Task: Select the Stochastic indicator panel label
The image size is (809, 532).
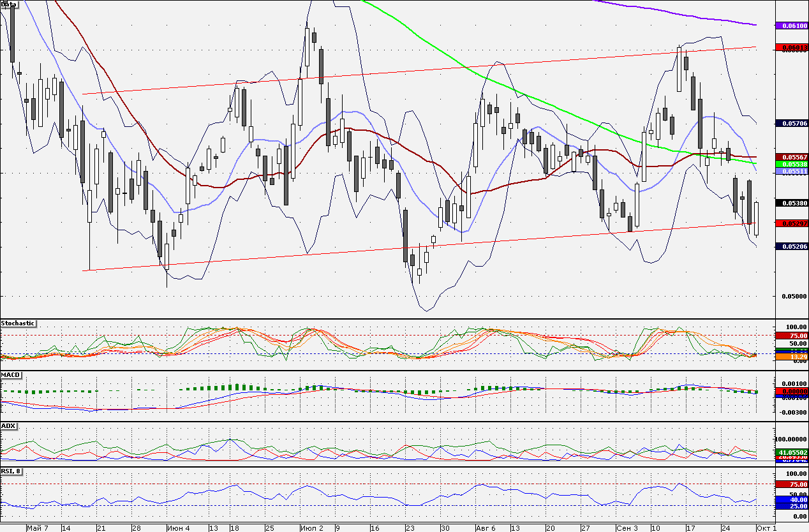Action: click(18, 323)
